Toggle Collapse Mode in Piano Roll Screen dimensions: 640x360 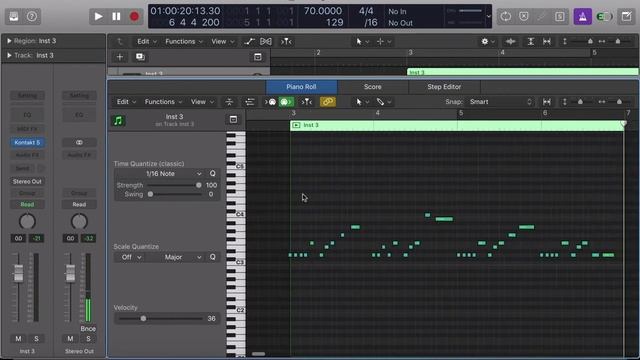(229, 102)
